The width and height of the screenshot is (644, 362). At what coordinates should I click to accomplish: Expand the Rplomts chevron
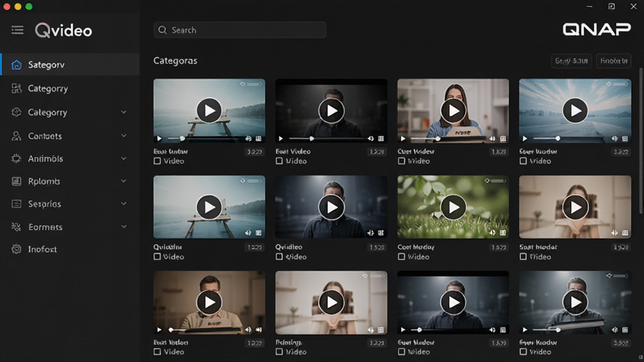tap(124, 181)
